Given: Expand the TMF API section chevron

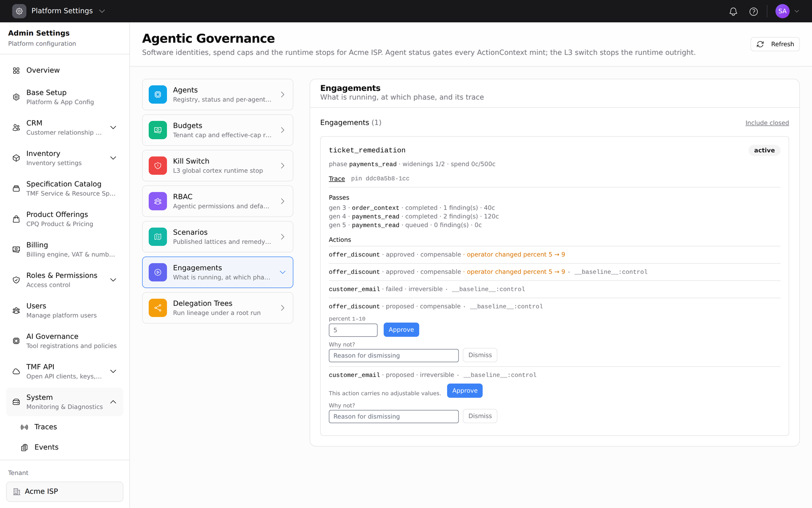Looking at the screenshot, I should 113,371.
